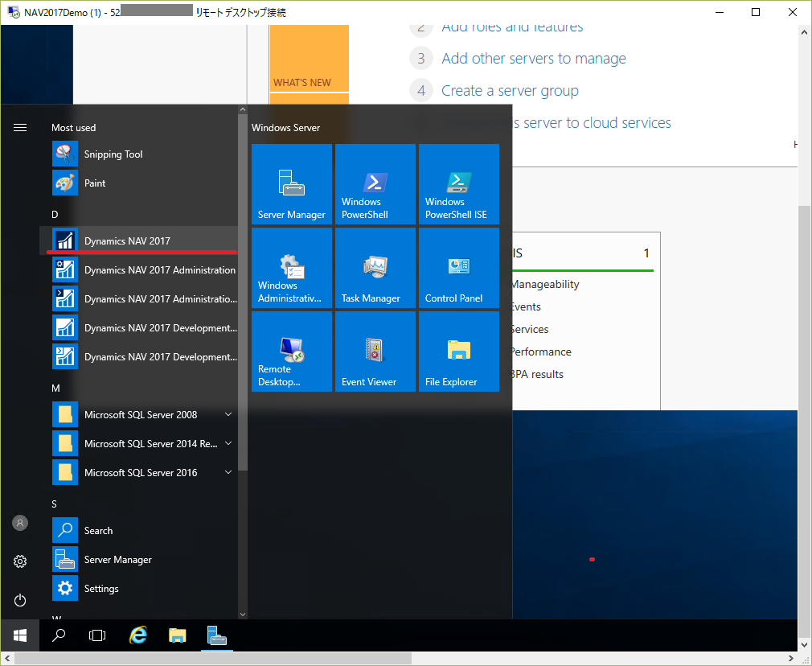The width and height of the screenshot is (812, 666).
Task: Click BPA results in the IIS tile
Action: point(538,374)
